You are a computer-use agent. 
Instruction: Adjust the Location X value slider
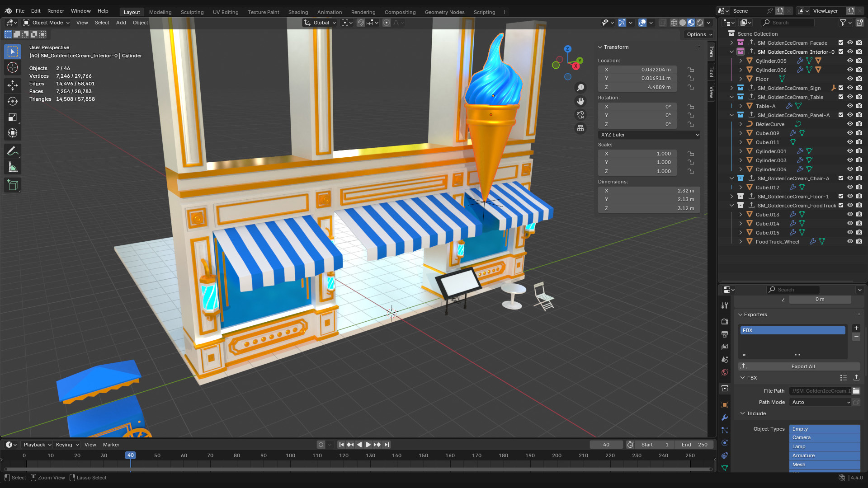point(637,70)
